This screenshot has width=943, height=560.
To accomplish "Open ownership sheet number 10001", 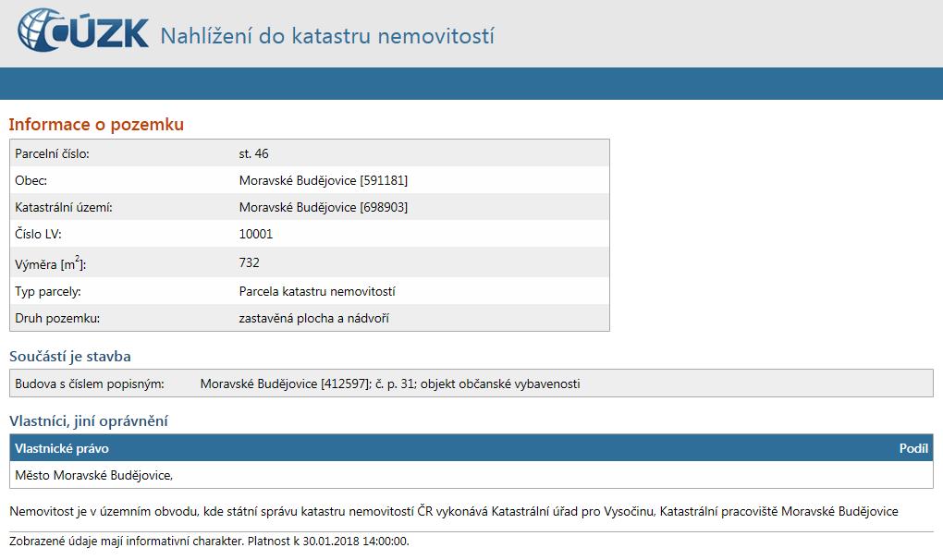I will pos(255,235).
